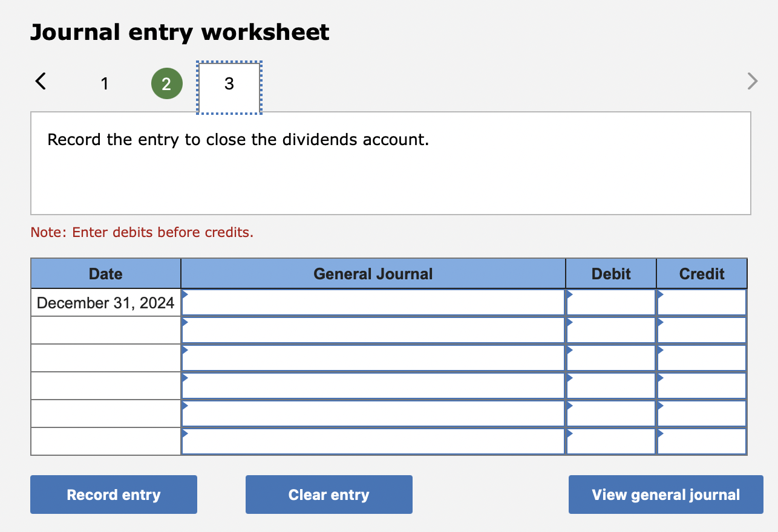Image resolution: width=778 pixels, height=532 pixels.
Task: Click the 'General Journal' column header
Action: click(x=373, y=274)
